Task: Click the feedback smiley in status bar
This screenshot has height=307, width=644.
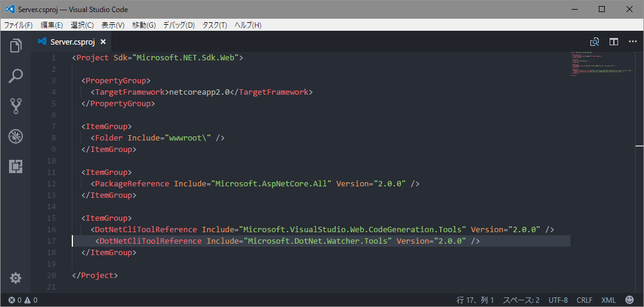Action: click(630, 300)
